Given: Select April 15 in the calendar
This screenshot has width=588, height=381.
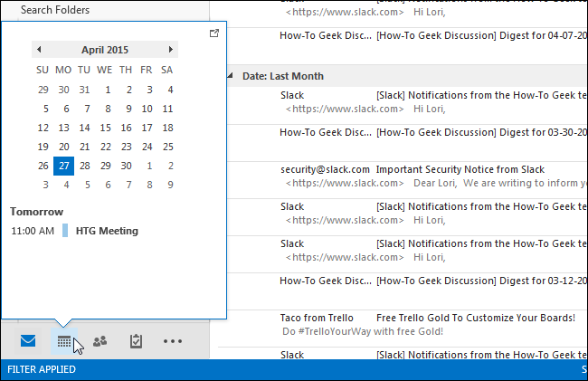Looking at the screenshot, I should click(x=105, y=128).
